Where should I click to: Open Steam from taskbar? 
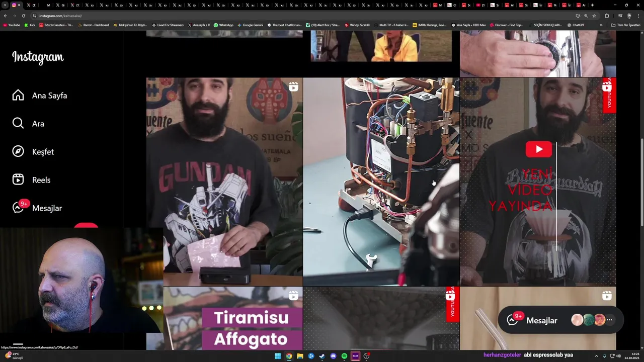322,356
